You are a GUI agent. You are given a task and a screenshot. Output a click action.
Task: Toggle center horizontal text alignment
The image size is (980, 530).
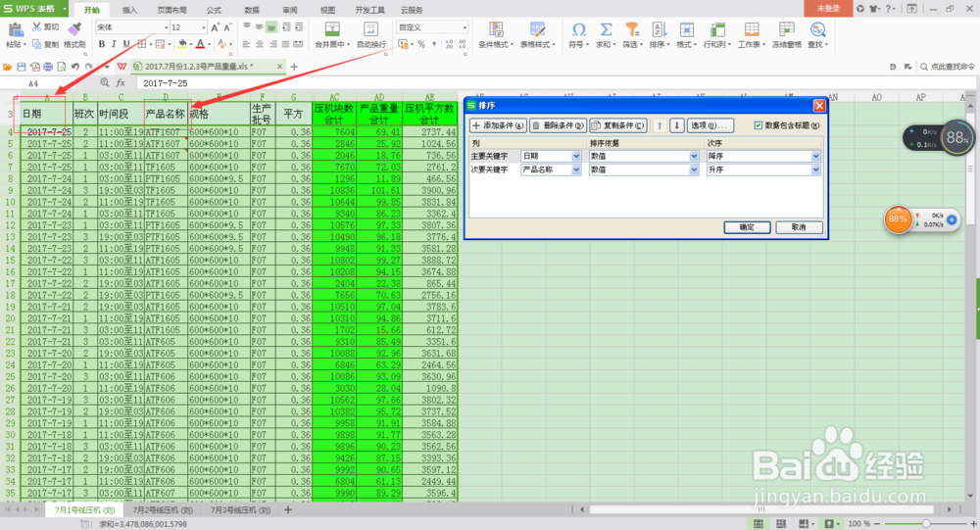coord(260,44)
